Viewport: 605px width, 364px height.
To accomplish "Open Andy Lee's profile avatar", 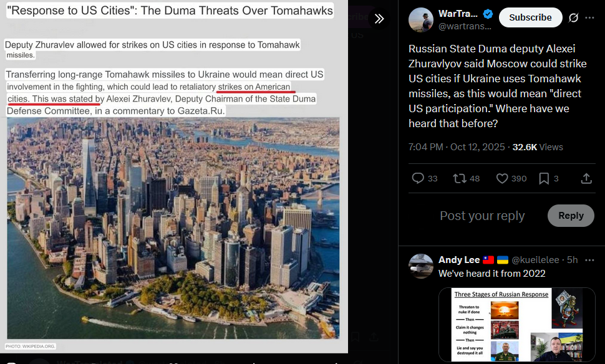I will pos(421,266).
